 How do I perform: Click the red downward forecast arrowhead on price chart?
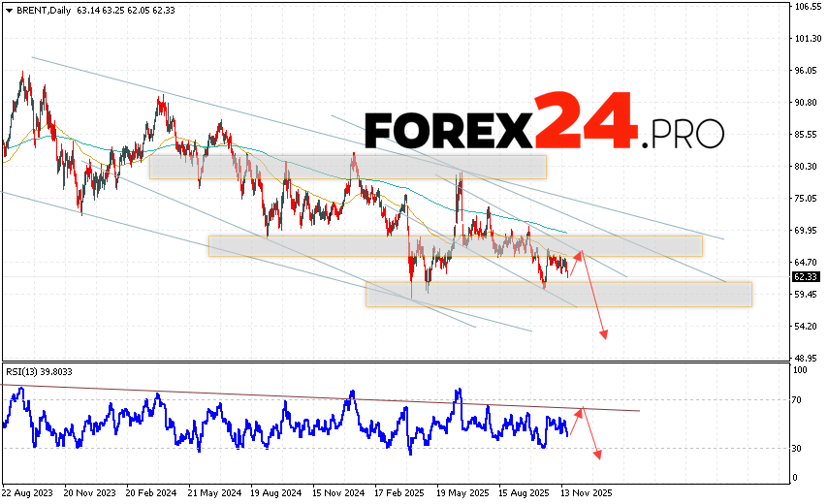pyautogui.click(x=604, y=334)
